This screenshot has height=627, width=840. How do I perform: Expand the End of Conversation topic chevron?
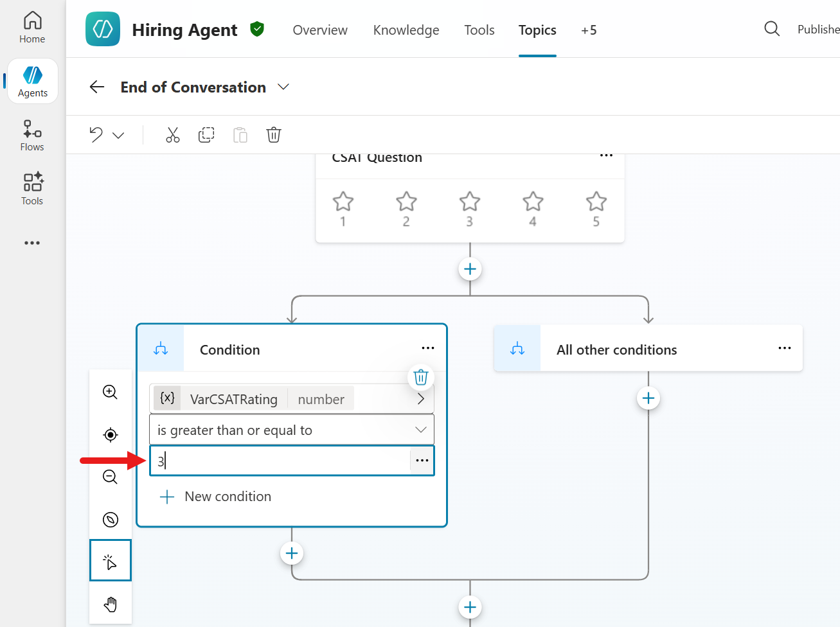click(283, 87)
